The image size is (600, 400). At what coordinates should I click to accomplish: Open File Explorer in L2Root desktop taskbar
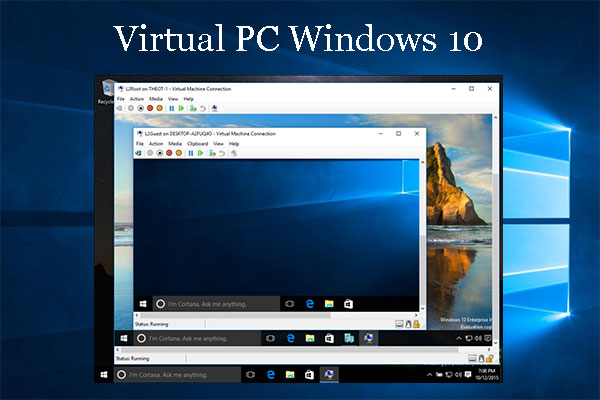pyautogui.click(x=310, y=338)
